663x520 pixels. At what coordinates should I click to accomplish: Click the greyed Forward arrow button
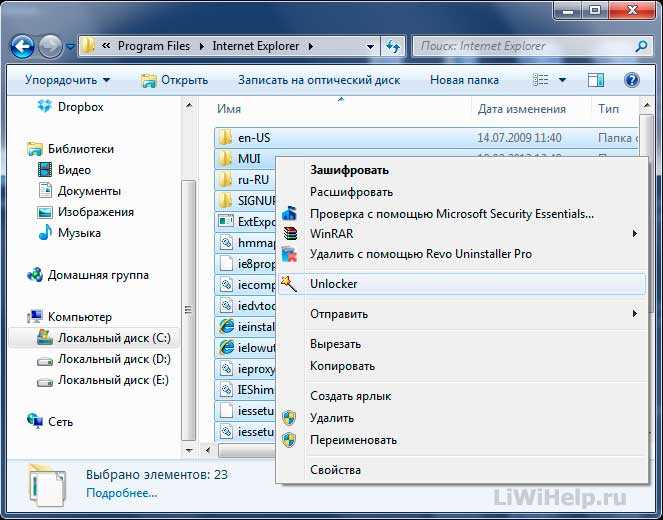(x=50, y=47)
